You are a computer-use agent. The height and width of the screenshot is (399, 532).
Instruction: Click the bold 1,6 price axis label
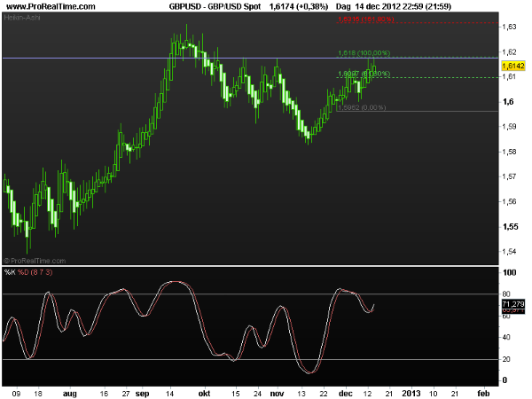[x=508, y=102]
